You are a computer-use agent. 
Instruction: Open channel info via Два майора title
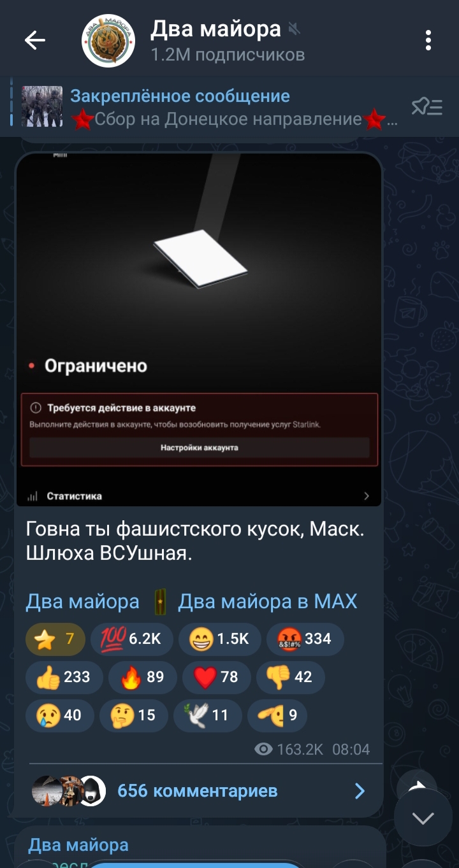215,29
